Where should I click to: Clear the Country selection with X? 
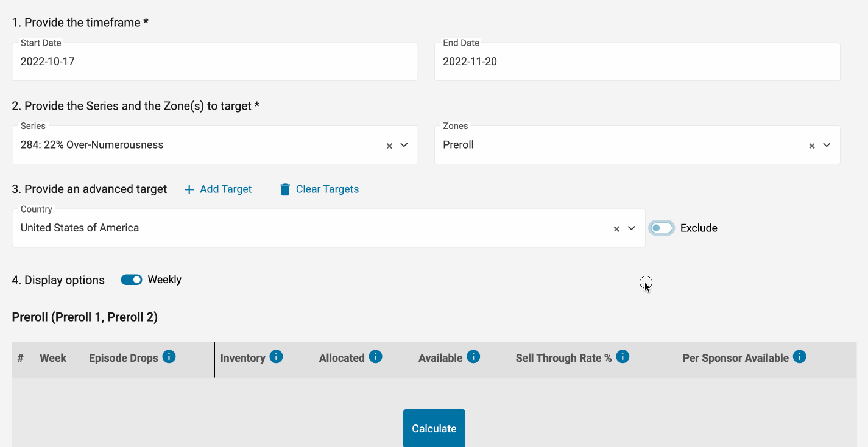[616, 229]
